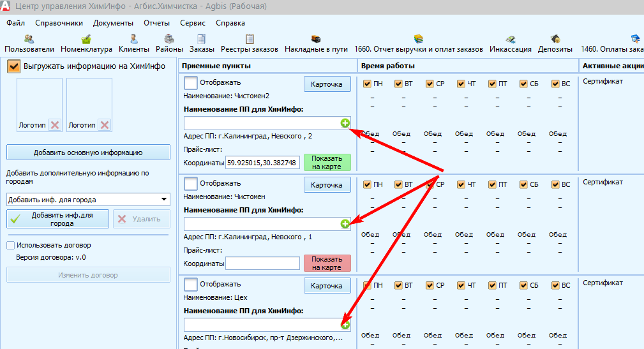The image size is (644, 349).
Task: Open Накладные в пути toolbar icon
Action: click(x=316, y=44)
